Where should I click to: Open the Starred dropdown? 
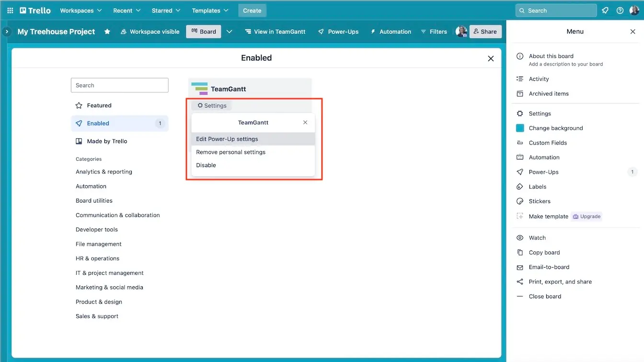click(166, 11)
